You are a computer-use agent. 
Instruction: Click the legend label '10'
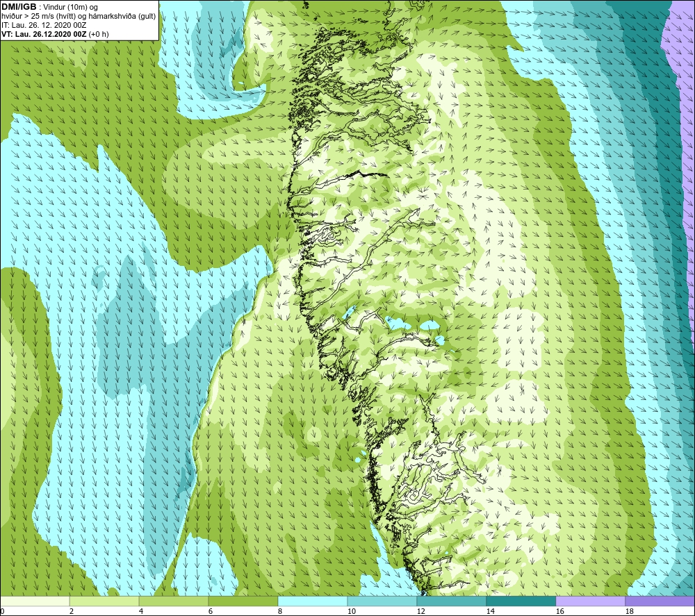pos(351,612)
